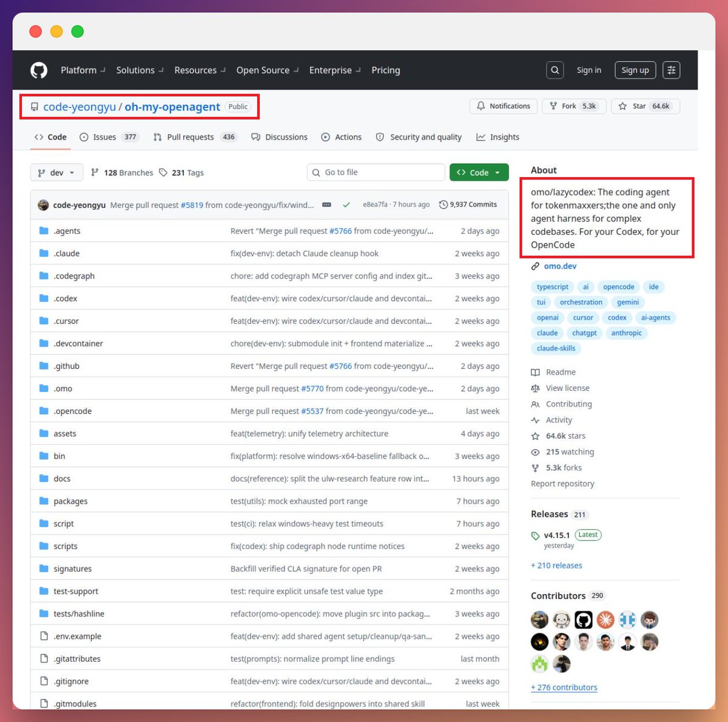Click the three-dot commit message expander
This screenshot has height=722, width=728.
click(x=326, y=205)
